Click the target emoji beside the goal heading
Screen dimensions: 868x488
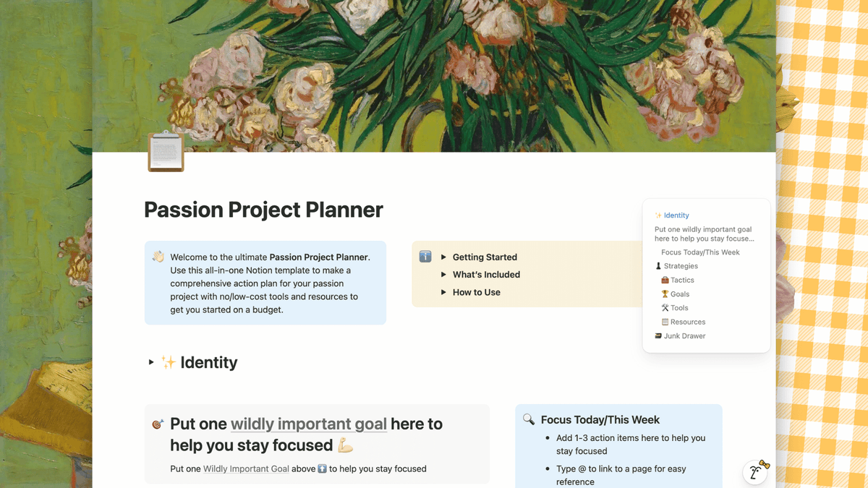point(158,424)
